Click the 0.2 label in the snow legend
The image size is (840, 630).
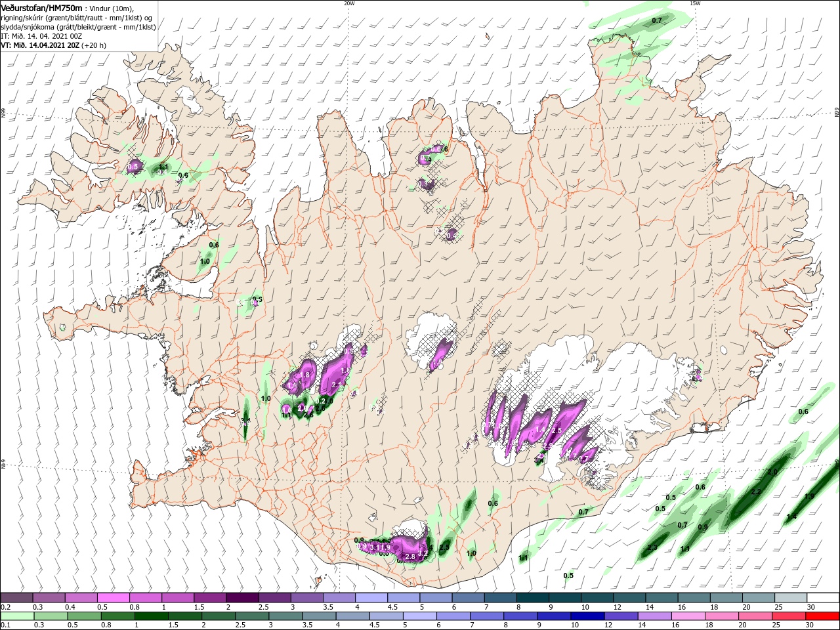(x=5, y=607)
